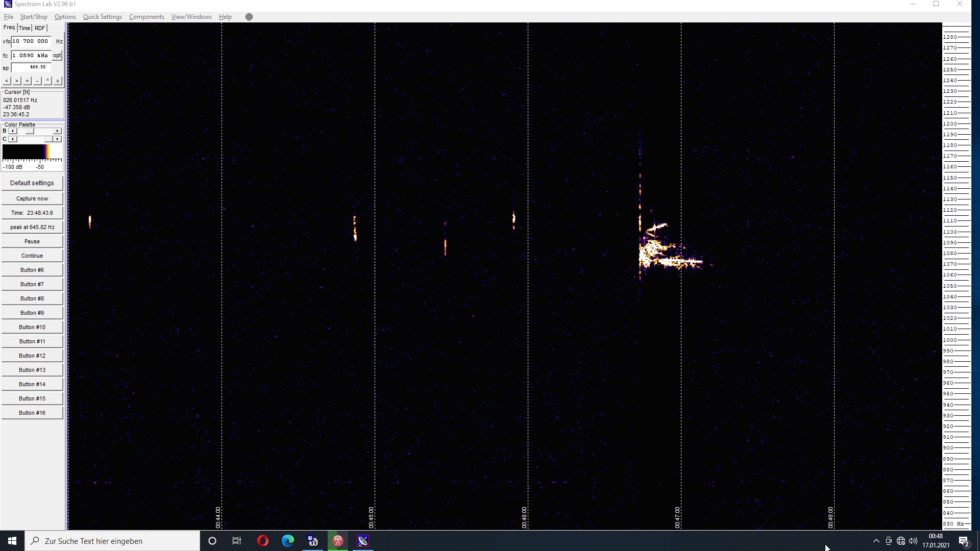Click the Default settings button
This screenshot has height=551, width=980.
[32, 183]
